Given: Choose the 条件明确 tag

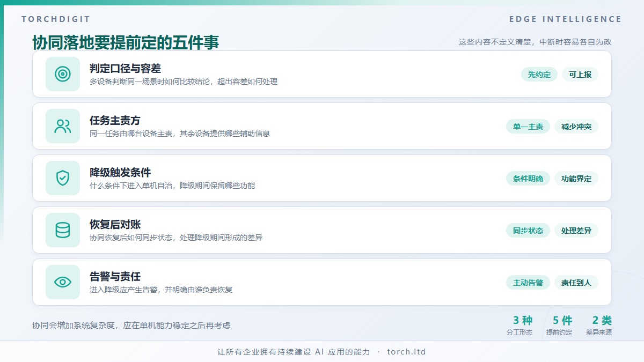Looking at the screenshot, I should tap(528, 179).
